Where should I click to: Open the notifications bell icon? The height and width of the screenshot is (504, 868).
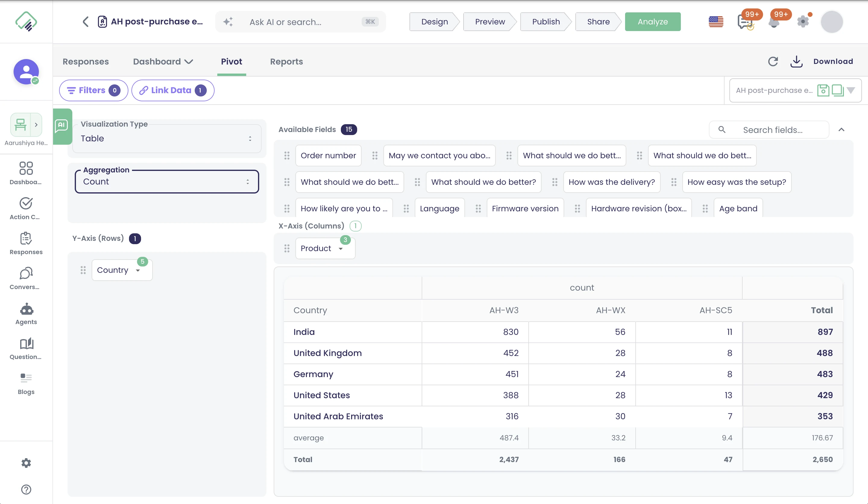(x=774, y=22)
